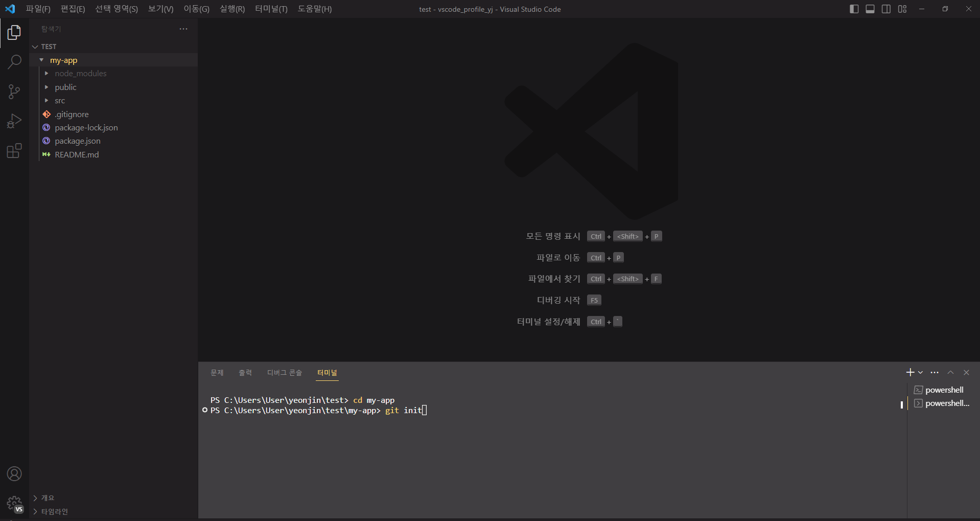Open the Accounts menu icon
This screenshot has height=521, width=980.
tap(14, 474)
